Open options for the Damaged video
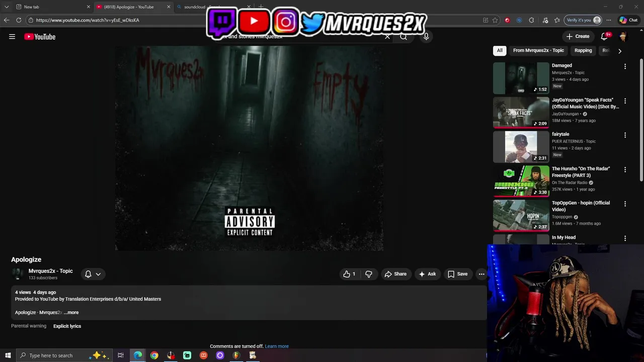The height and width of the screenshot is (362, 644). tap(625, 66)
